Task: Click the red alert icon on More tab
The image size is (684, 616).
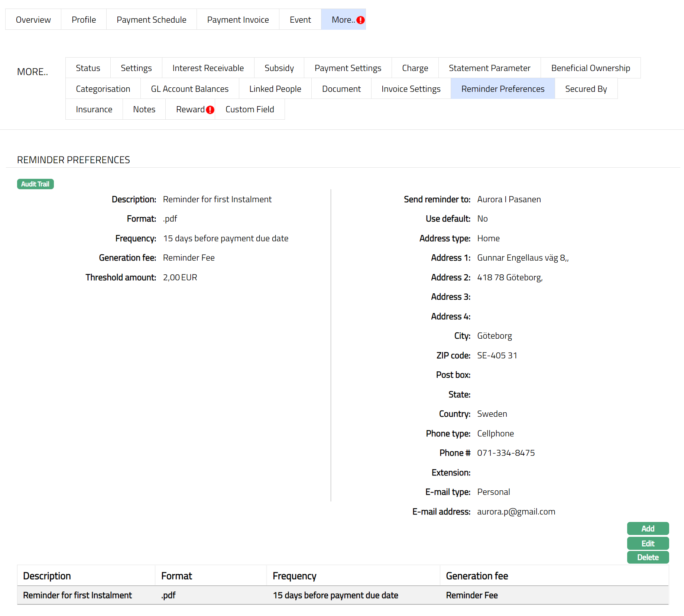Action: tap(360, 20)
